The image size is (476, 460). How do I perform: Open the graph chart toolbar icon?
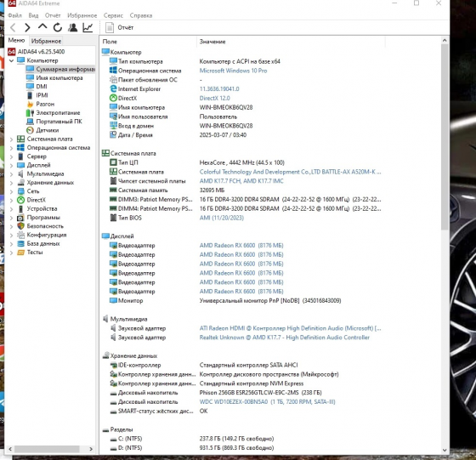88,27
